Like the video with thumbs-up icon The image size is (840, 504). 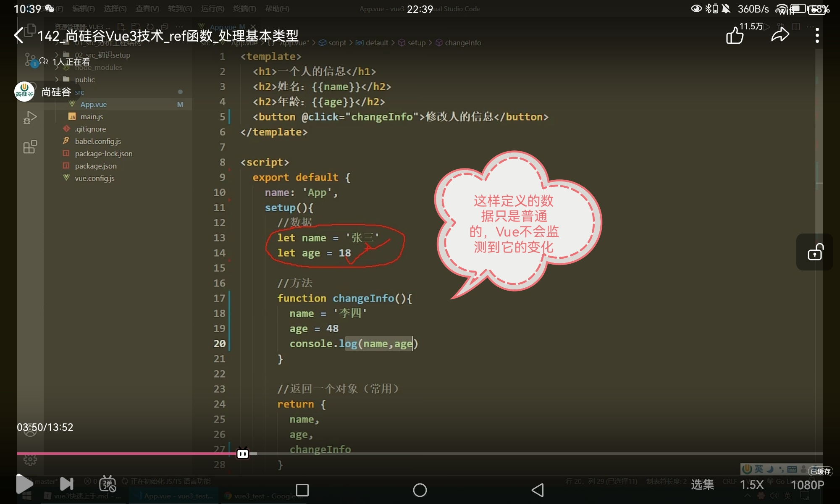pyautogui.click(x=735, y=36)
